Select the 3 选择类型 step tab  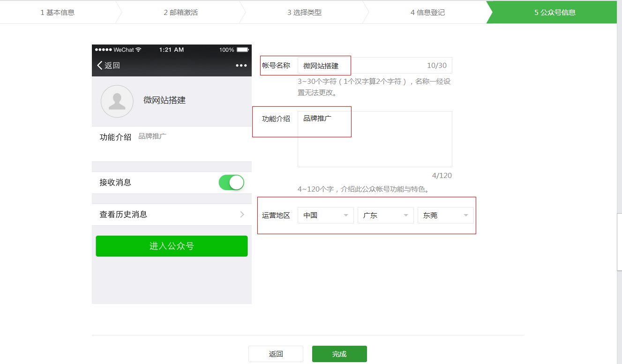(x=304, y=12)
